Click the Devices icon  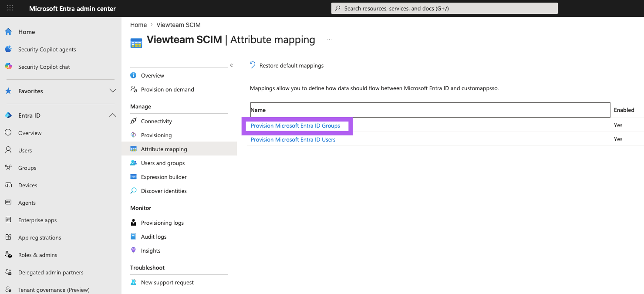pos(8,185)
